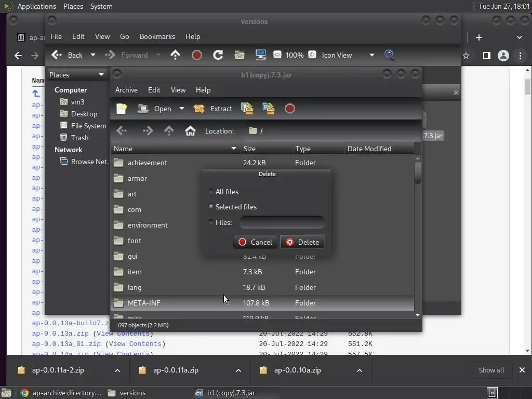The width and height of the screenshot is (532, 399).
Task: Go back in archive location bar
Action: click(x=122, y=130)
